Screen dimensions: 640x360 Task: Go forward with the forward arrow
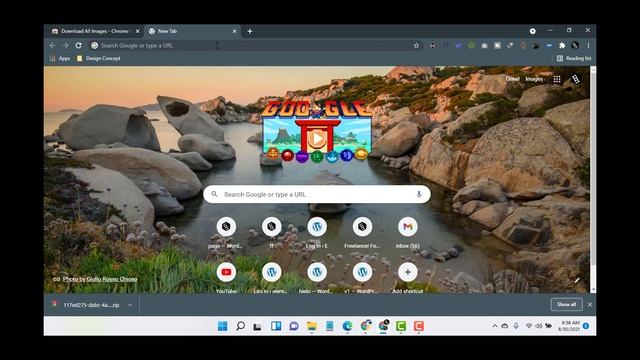(x=65, y=45)
